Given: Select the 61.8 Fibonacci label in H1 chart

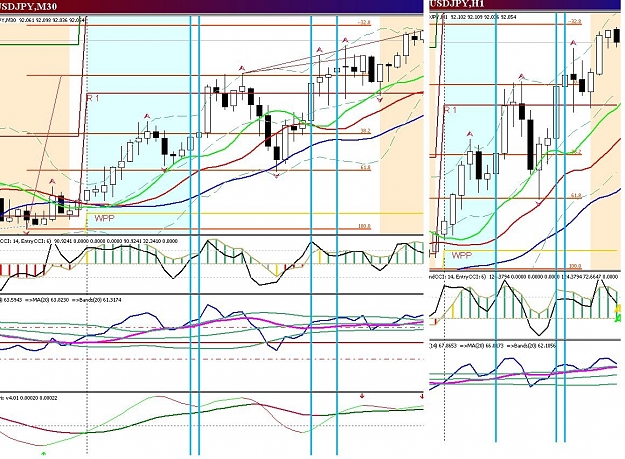Looking at the screenshot, I should coord(576,196).
